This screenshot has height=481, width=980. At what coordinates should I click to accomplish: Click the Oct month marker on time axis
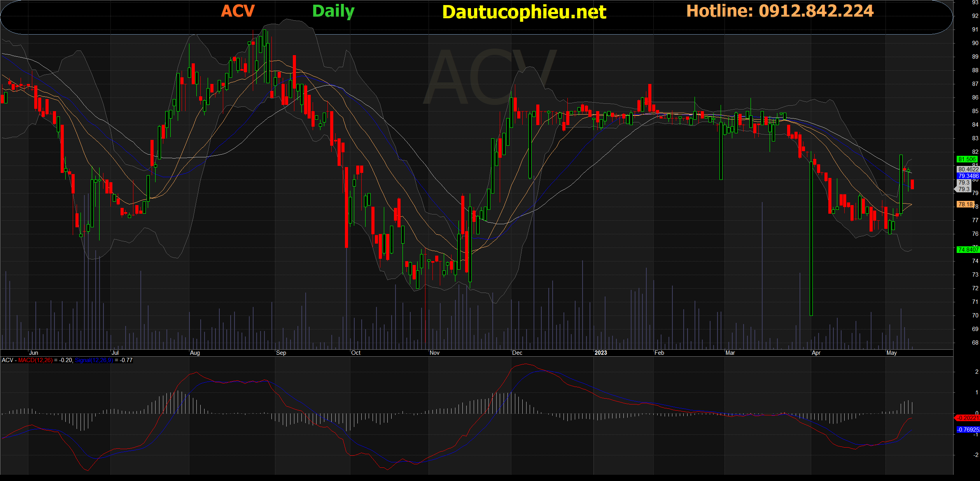355,353
